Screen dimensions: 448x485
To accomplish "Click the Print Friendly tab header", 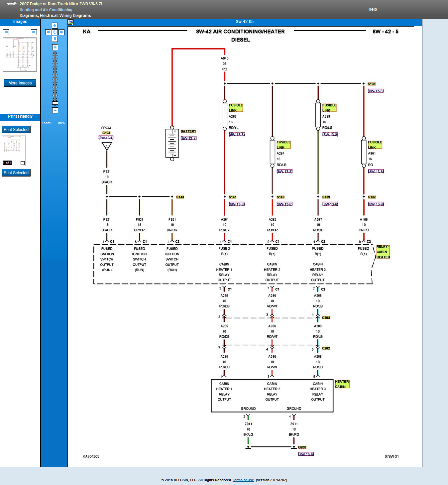I will click(x=20, y=116).
